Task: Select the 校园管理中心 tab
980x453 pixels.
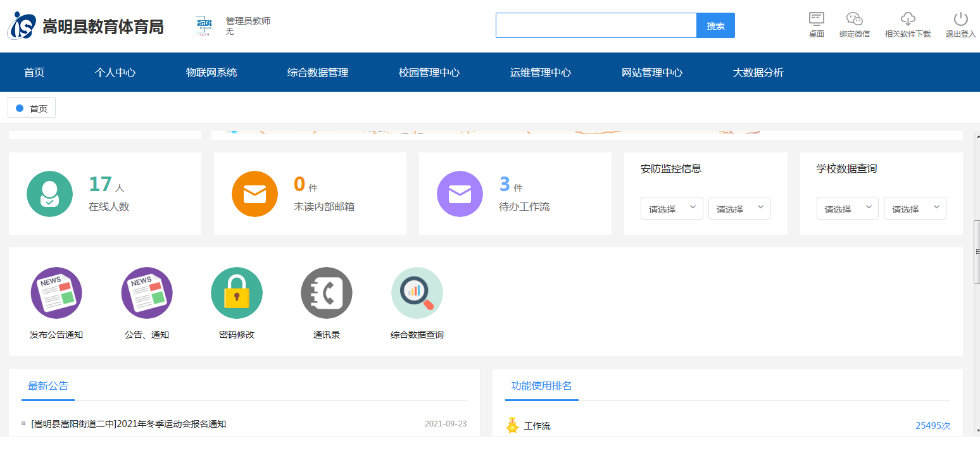Action: point(429,72)
